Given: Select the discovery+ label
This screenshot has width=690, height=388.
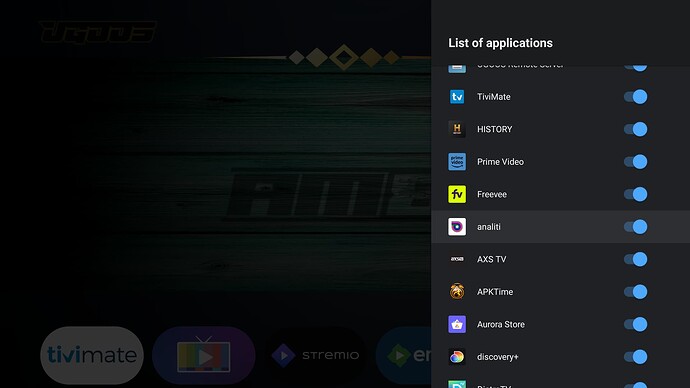Looking at the screenshot, I should pos(498,357).
